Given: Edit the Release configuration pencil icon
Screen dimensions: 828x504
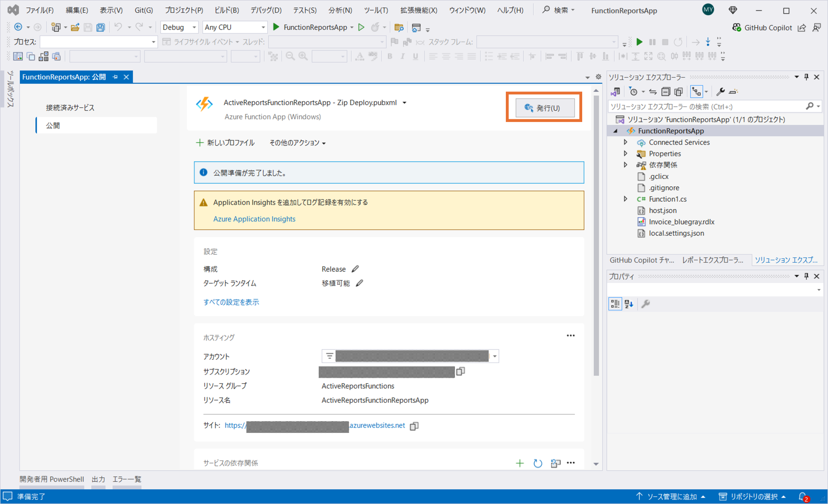Looking at the screenshot, I should tap(355, 269).
